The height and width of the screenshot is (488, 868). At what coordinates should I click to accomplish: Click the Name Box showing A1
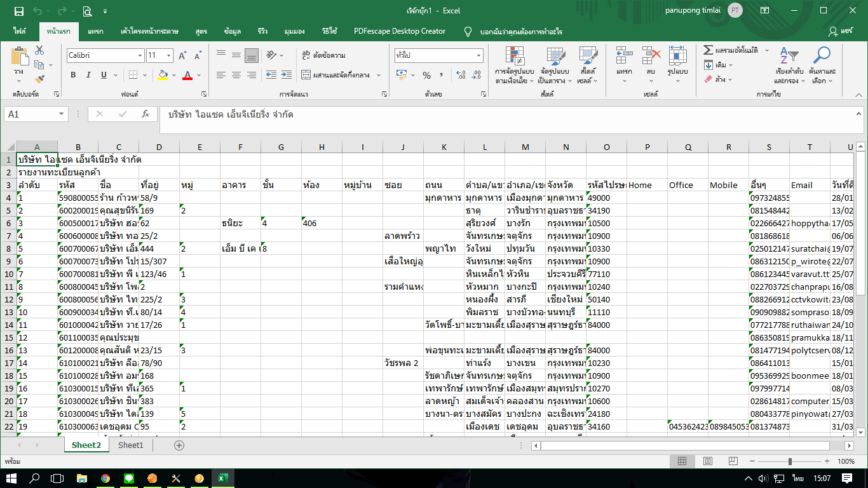[31, 114]
